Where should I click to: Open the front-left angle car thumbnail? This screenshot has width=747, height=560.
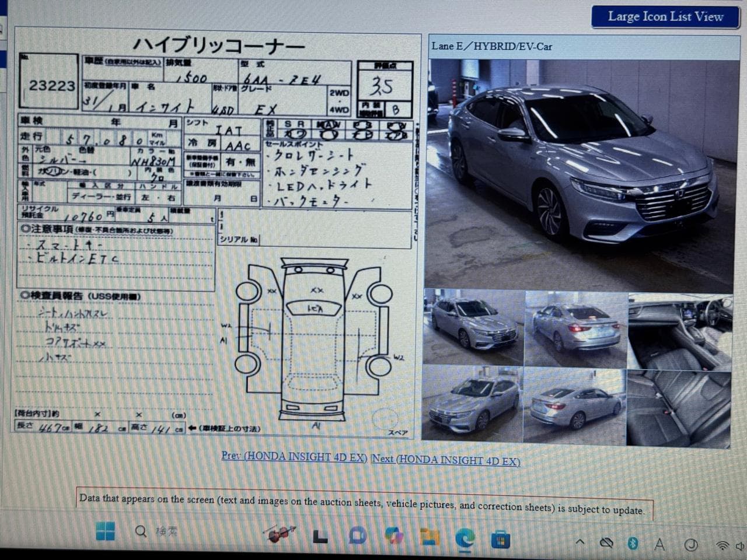472,403
